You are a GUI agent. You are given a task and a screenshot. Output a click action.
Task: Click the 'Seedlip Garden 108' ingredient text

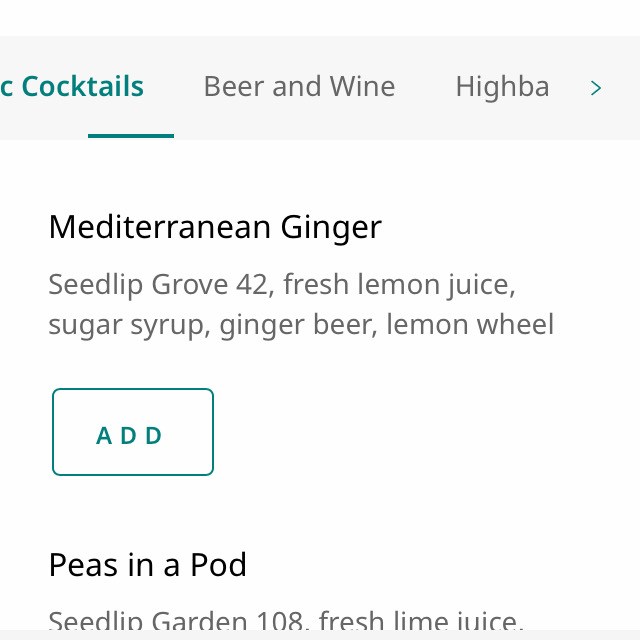(167, 622)
